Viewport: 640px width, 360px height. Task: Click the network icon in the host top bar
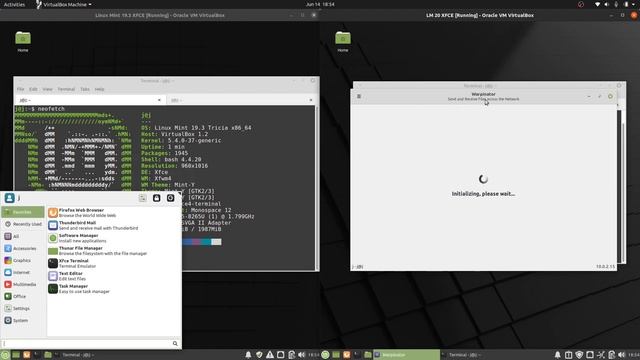click(x=598, y=4)
